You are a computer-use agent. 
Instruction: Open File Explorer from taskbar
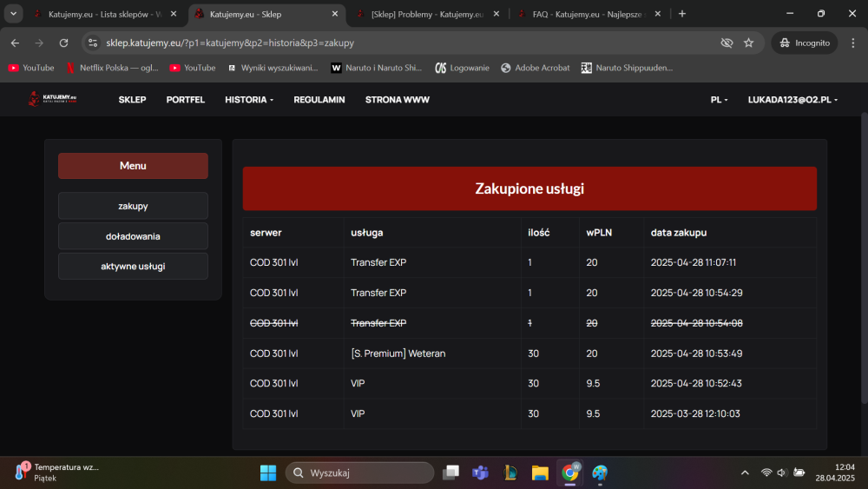point(540,473)
